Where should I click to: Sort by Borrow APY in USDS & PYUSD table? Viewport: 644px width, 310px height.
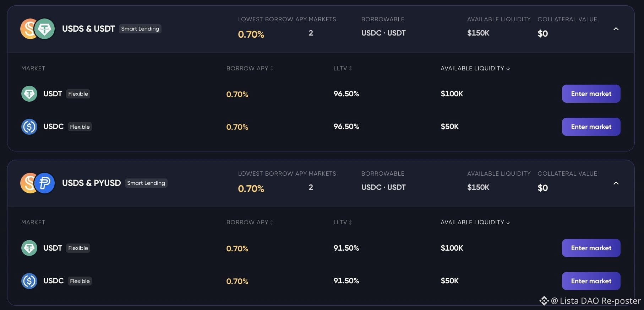coord(250,222)
